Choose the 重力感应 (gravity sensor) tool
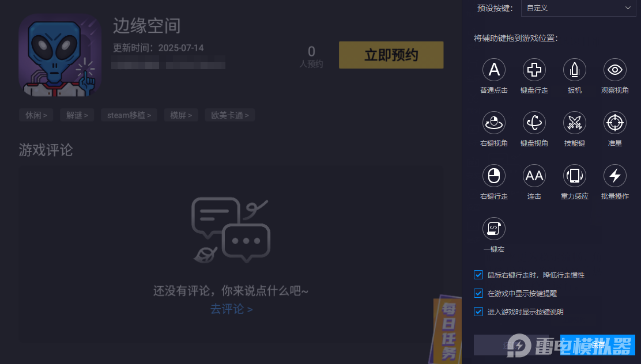The width and height of the screenshot is (641, 364). [x=574, y=176]
